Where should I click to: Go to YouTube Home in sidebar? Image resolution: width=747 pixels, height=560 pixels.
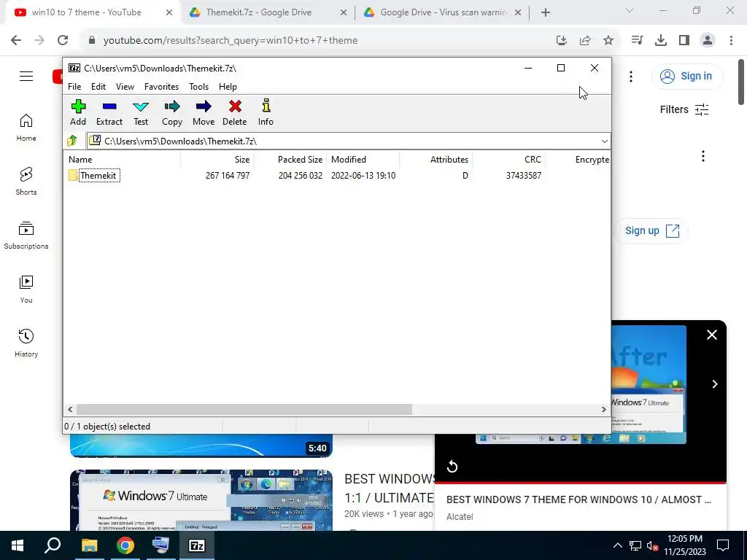(x=26, y=128)
